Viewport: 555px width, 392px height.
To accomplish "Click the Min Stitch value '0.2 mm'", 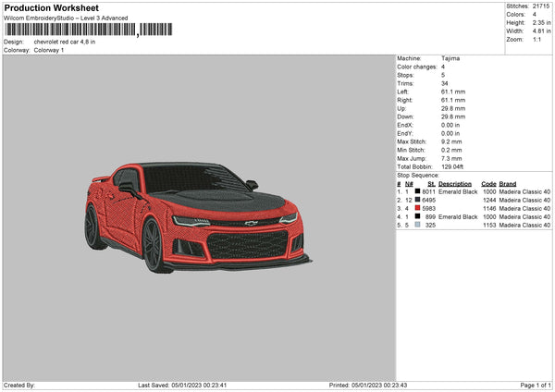I will click(x=451, y=150).
